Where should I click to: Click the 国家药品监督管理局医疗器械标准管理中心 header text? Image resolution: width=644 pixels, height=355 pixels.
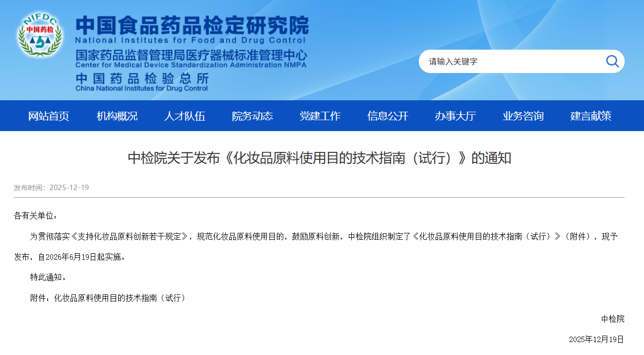coord(191,55)
